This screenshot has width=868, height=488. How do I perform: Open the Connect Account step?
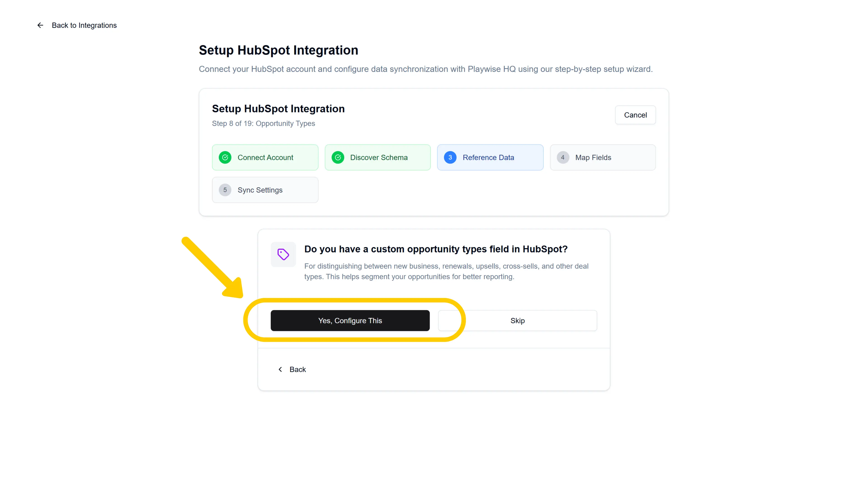(265, 157)
